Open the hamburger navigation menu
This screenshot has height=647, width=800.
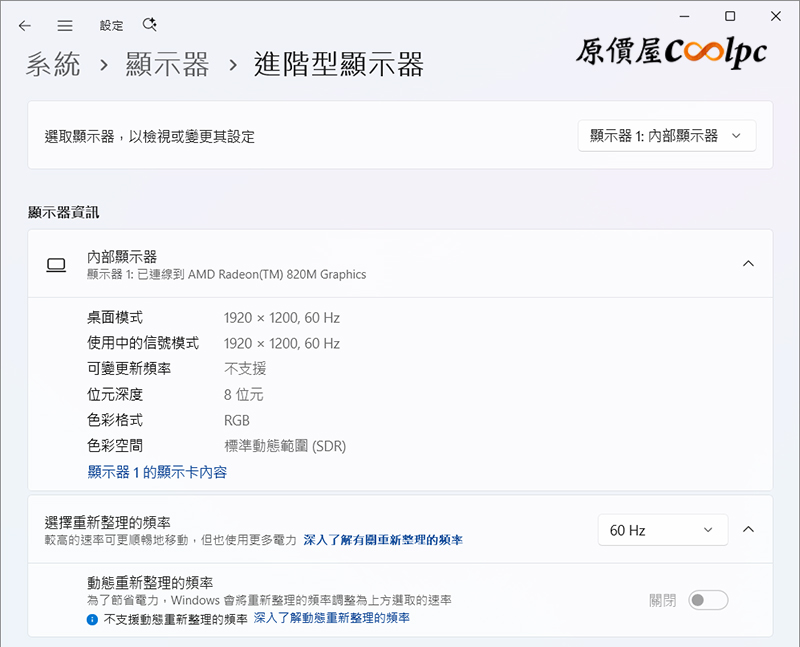click(65, 26)
